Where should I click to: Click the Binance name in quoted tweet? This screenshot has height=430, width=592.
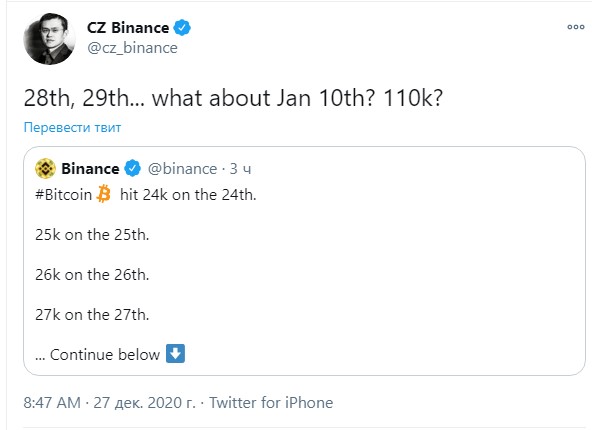tap(90, 169)
